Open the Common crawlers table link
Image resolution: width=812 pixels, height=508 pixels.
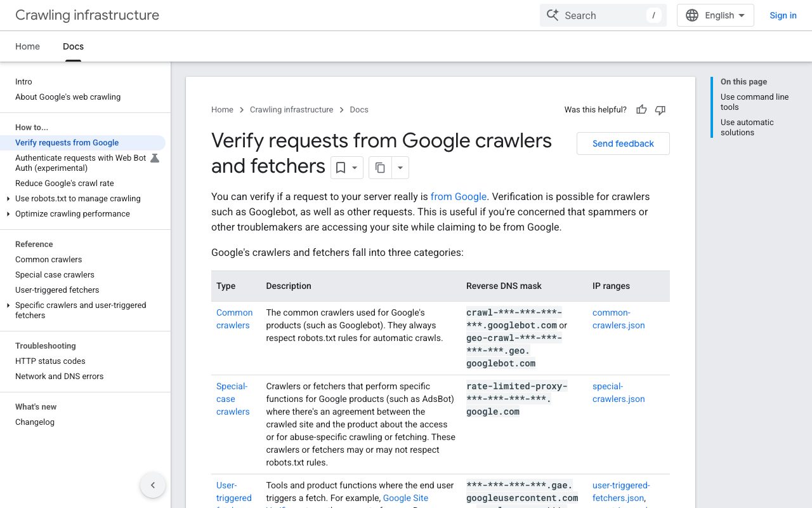(x=234, y=319)
